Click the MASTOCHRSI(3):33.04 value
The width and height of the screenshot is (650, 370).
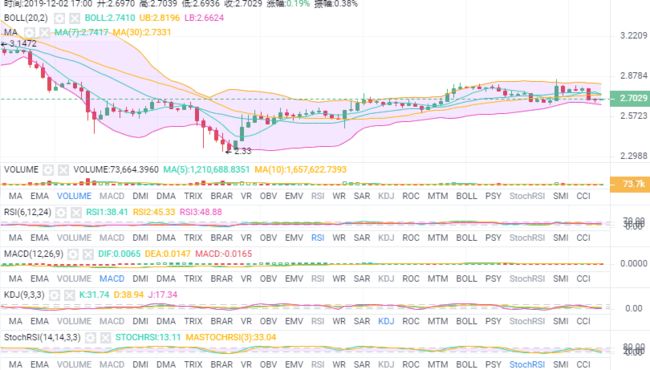[230, 338]
